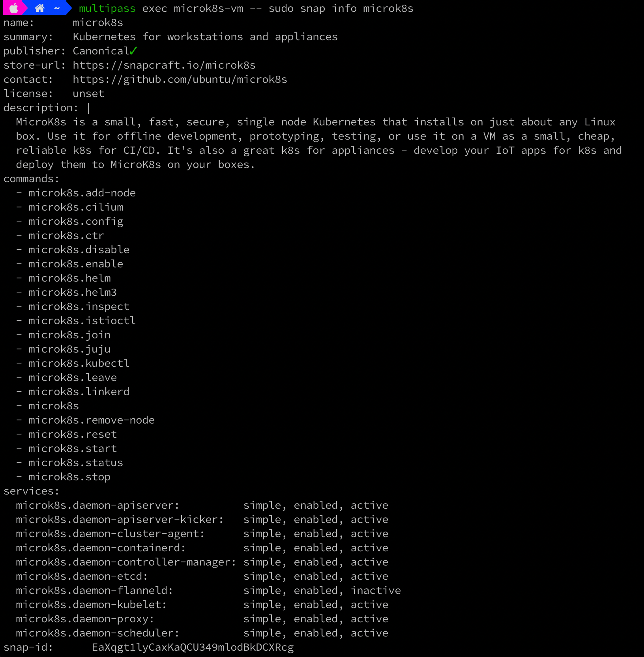Click 'microk8s-vm' in the command line
Screen dimensions: 644x657
click(x=208, y=8)
